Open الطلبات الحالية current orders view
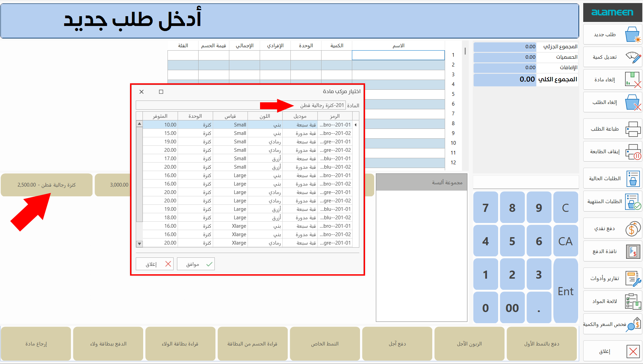 pyautogui.click(x=612, y=178)
